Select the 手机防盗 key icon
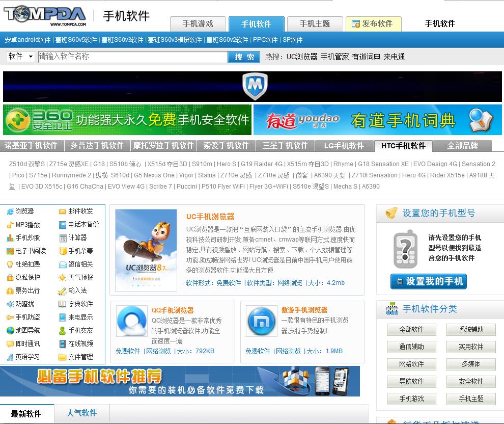The width and height of the screenshot is (504, 424). pyautogui.click(x=10, y=317)
